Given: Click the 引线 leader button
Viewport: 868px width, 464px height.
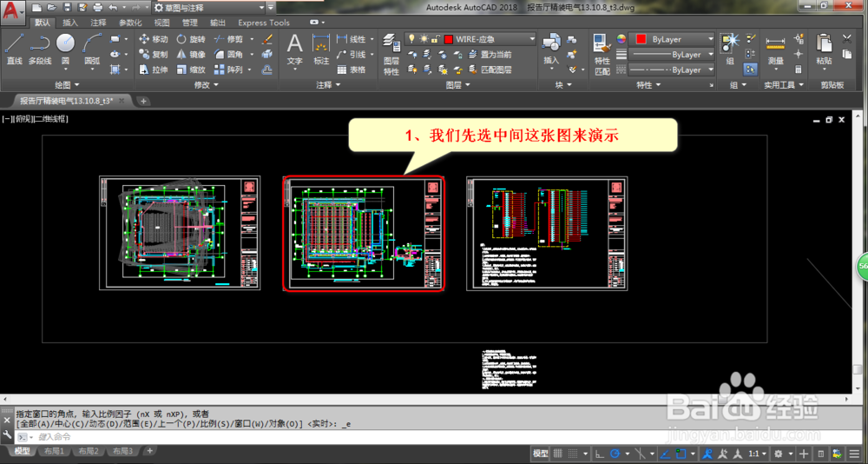Looking at the screenshot, I should point(352,55).
